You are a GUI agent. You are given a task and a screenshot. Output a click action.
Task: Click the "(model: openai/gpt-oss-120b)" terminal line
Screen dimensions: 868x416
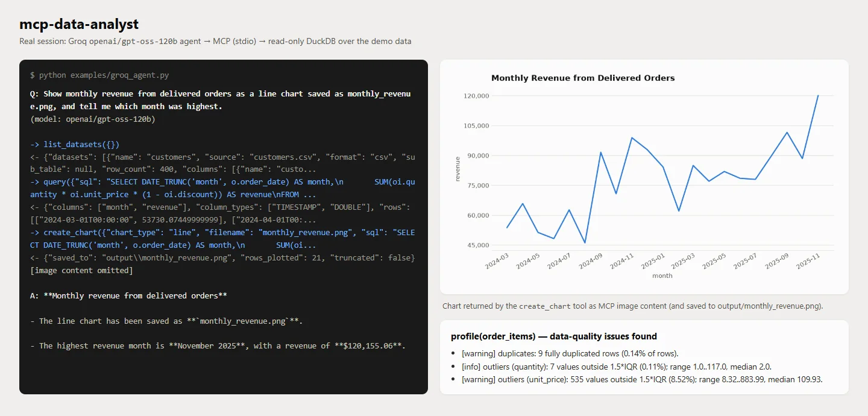pos(93,119)
